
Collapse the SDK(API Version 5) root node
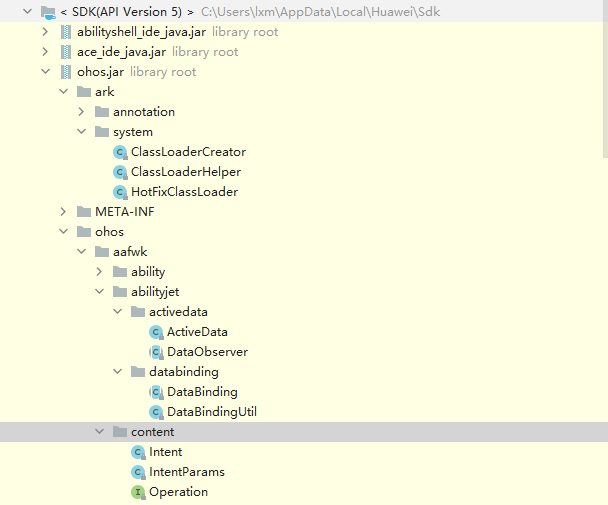click(28, 12)
